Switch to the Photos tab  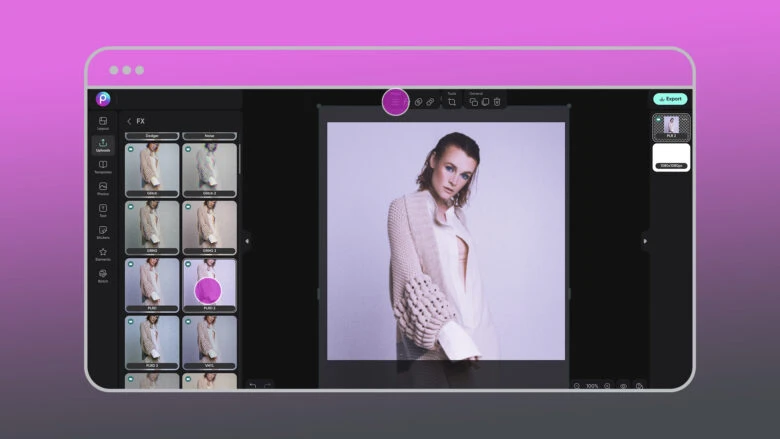(x=103, y=188)
